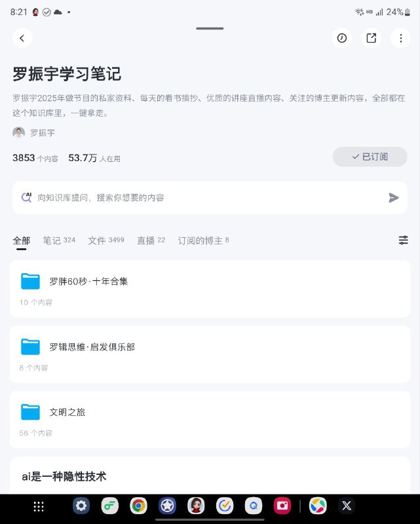Open 罗辑思维·启发俱乐部 folder title
This screenshot has height=524, width=420.
point(92,347)
